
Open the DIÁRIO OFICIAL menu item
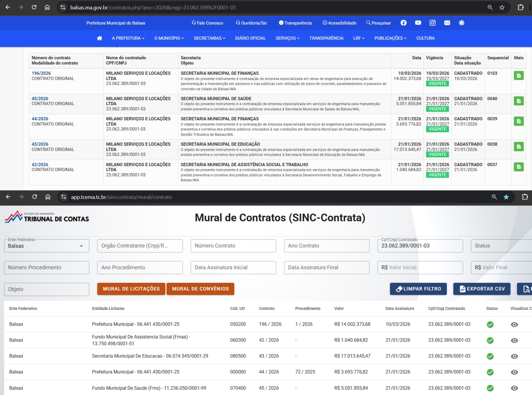pyautogui.click(x=250, y=38)
